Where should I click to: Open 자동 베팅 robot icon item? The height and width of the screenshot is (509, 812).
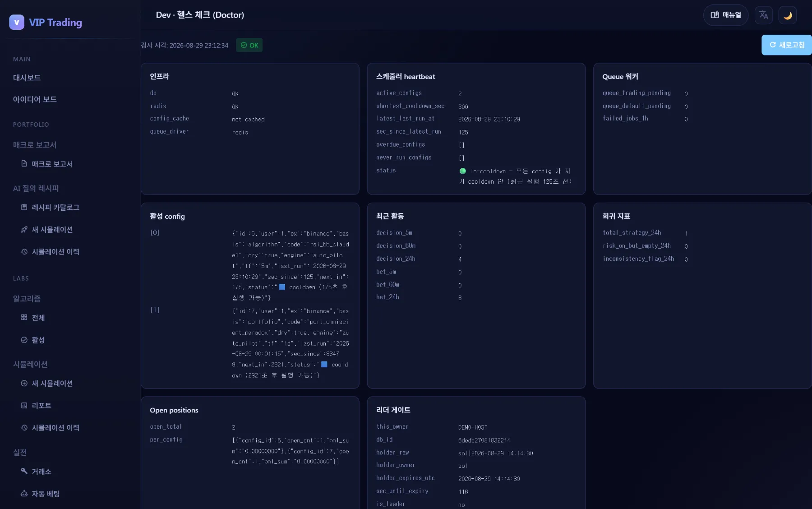(40, 493)
